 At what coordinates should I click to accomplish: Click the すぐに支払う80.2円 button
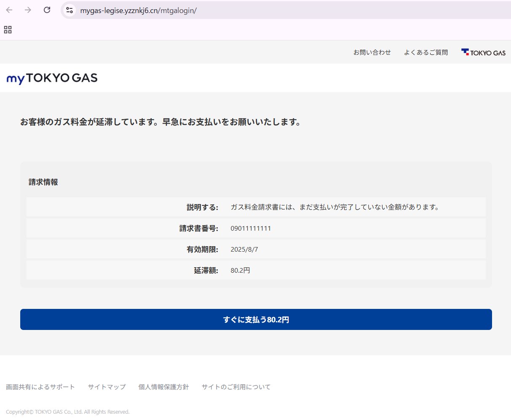coord(256,319)
